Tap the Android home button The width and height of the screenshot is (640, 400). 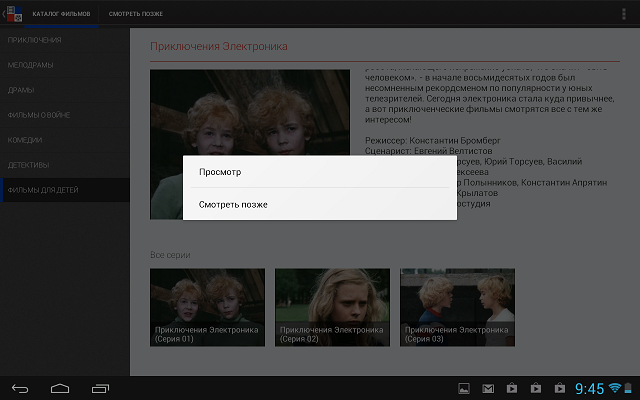(x=60, y=389)
